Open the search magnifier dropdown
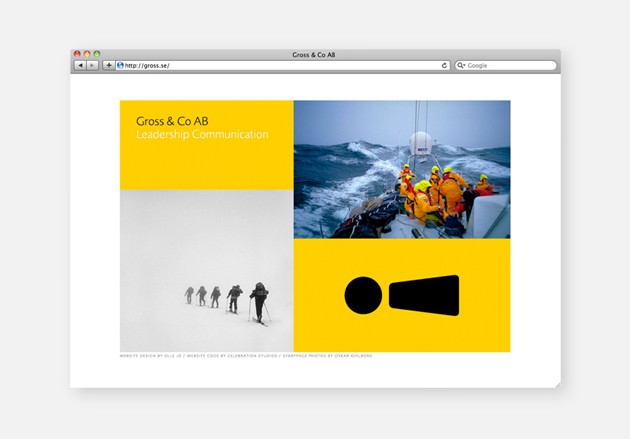Viewport: 630px width, 439px height. [461, 65]
